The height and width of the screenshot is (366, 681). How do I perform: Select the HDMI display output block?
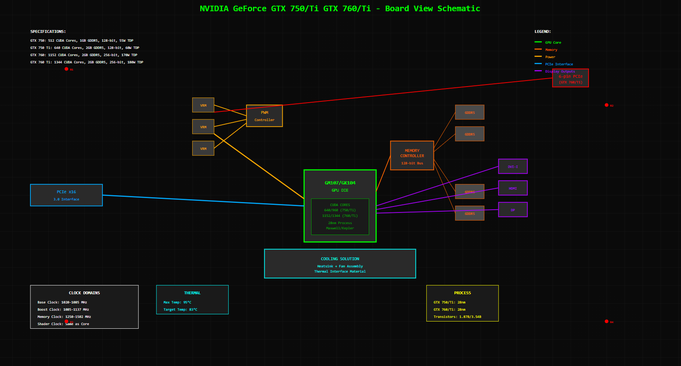513,188
